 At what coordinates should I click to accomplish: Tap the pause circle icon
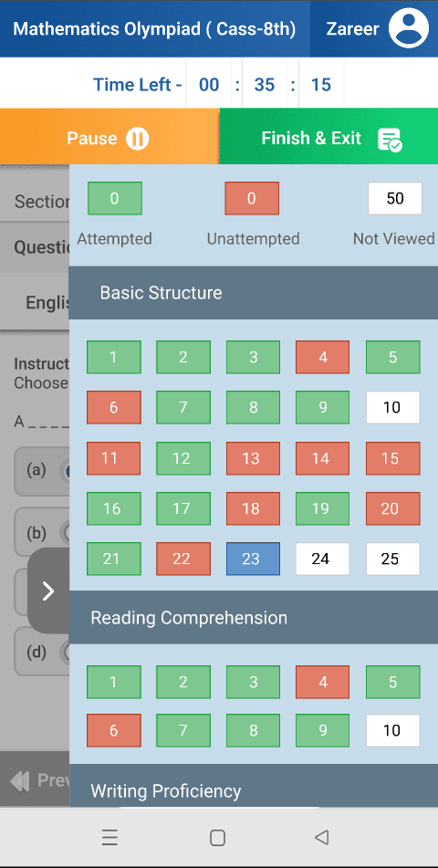[137, 139]
